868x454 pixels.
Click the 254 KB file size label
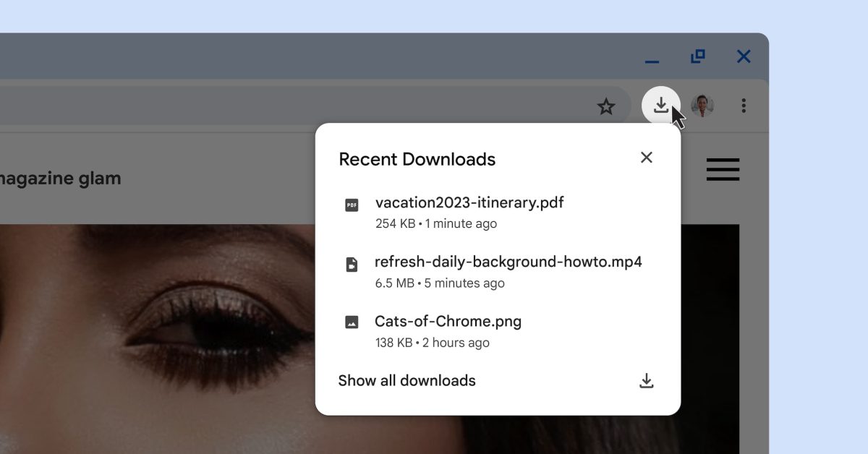[x=393, y=223]
